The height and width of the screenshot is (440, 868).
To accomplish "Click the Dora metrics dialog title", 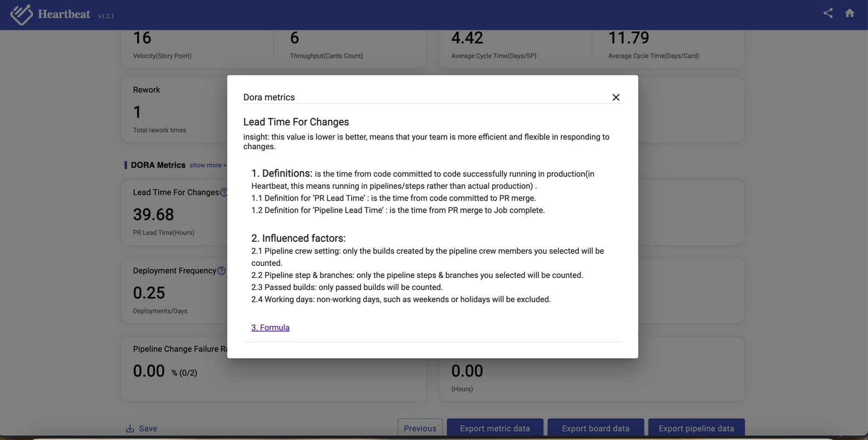I will pos(269,97).
